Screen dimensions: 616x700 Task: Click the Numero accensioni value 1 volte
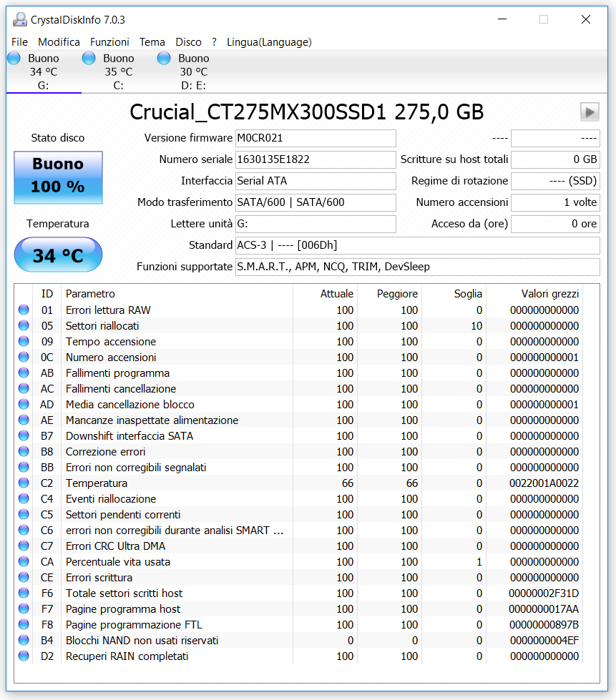(x=555, y=202)
